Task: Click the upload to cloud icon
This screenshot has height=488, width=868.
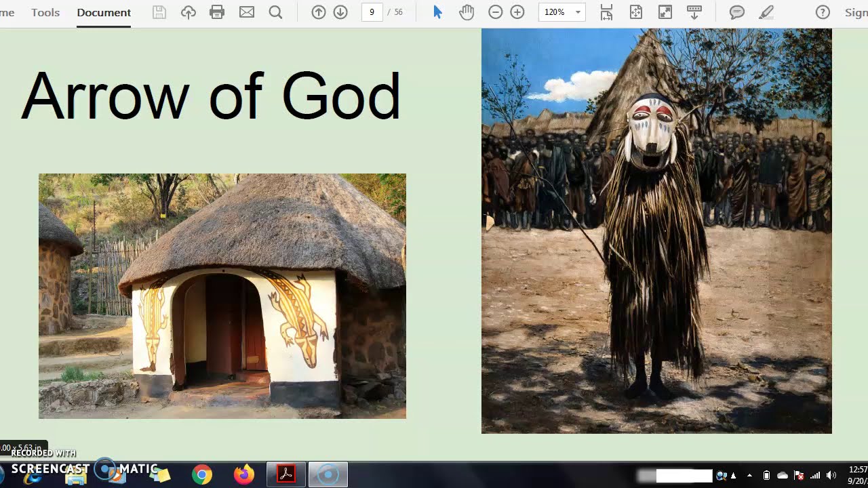Action: click(x=188, y=12)
